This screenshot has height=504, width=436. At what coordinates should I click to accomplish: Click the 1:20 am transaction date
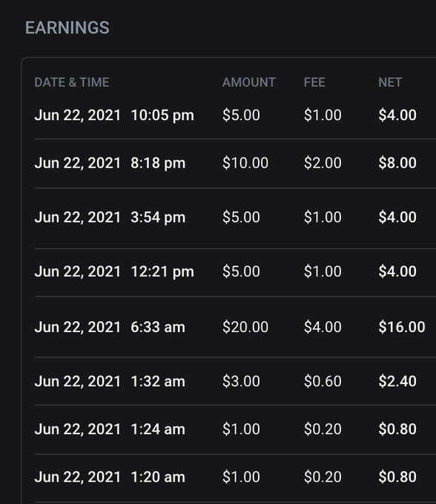78,477
